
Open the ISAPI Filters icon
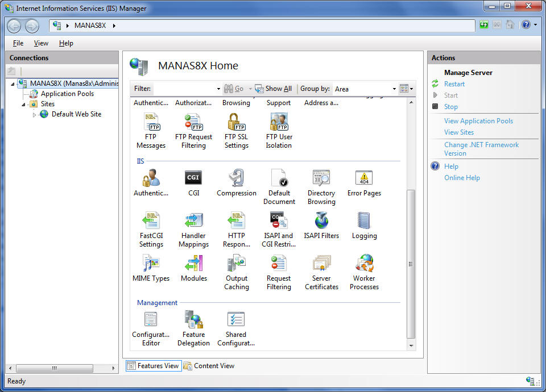[321, 221]
